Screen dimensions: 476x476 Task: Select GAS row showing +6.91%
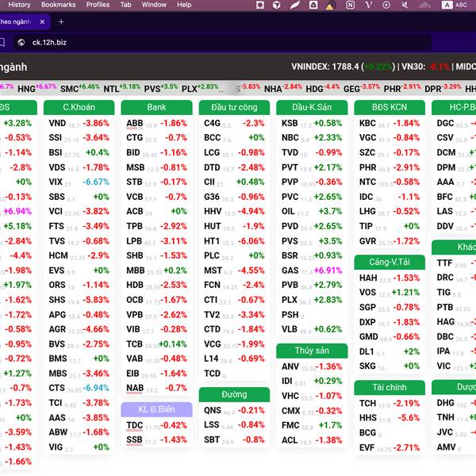(x=312, y=271)
